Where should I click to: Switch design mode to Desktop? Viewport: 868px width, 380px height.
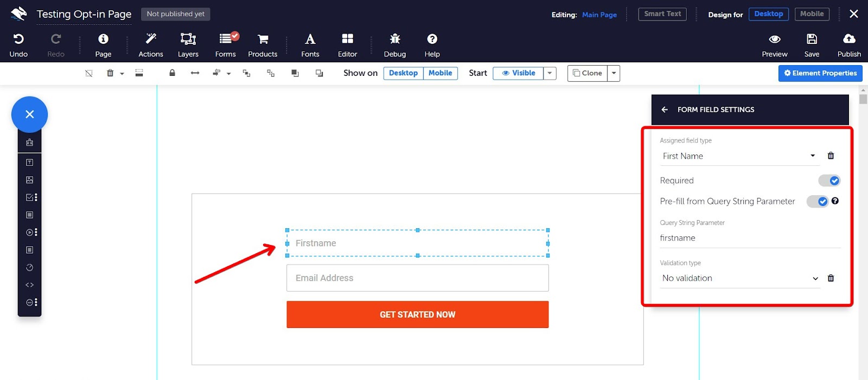pyautogui.click(x=768, y=14)
